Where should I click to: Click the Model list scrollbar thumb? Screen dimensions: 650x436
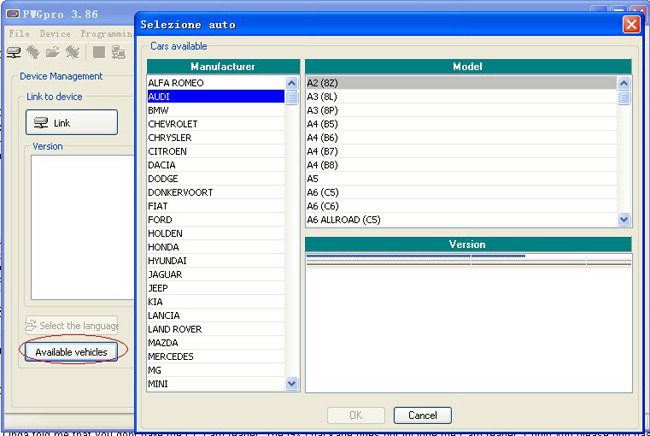tap(624, 98)
